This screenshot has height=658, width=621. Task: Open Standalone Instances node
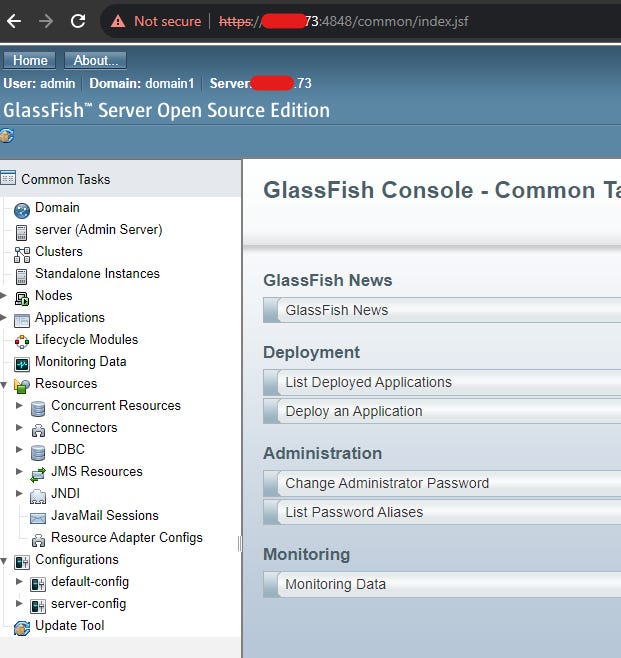click(97, 274)
